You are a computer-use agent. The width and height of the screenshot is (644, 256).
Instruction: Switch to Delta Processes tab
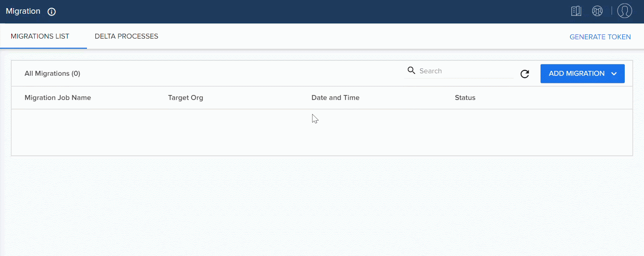click(x=126, y=36)
